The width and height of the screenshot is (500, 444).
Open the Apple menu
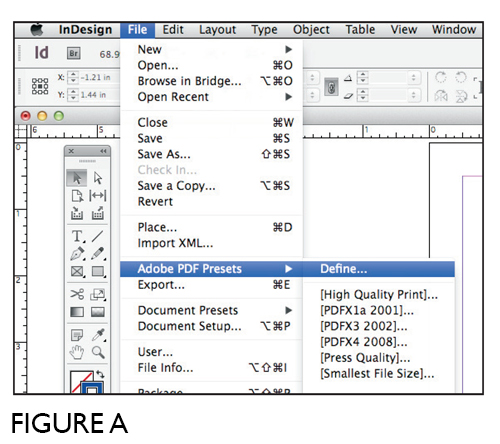pos(37,30)
